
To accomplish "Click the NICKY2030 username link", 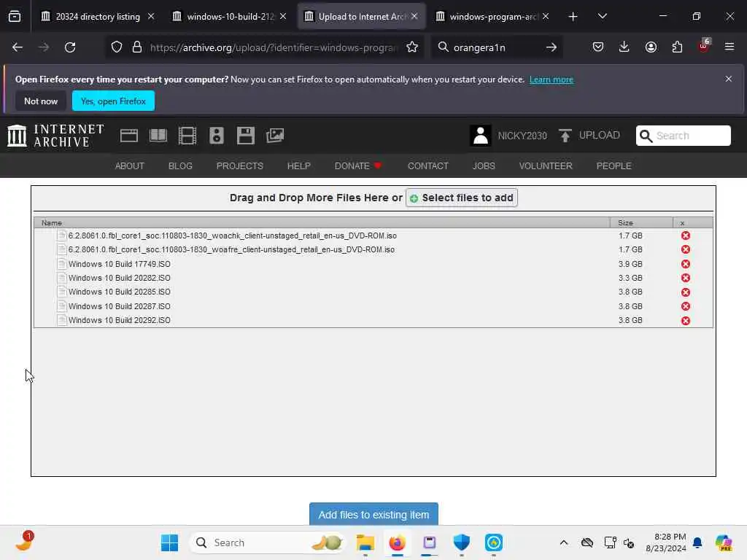I will (522, 136).
